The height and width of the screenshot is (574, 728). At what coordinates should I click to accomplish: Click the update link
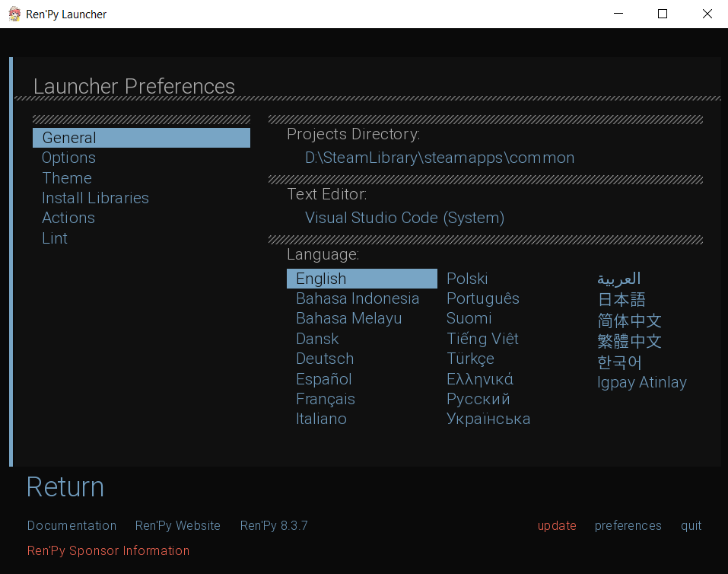(x=557, y=526)
